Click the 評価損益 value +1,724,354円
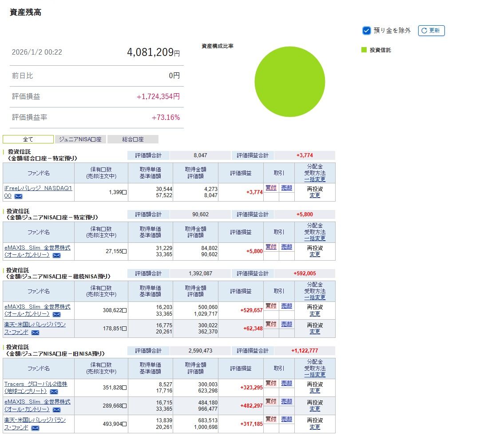The image size is (495, 448). 158,97
